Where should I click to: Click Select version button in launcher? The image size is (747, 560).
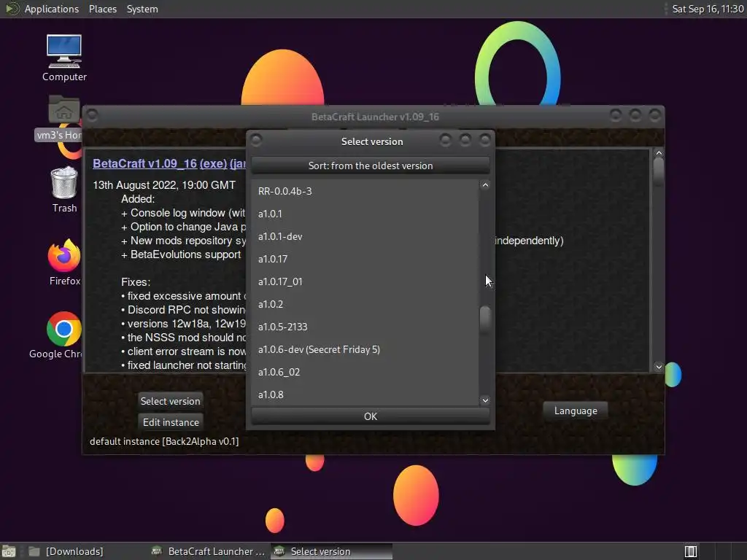click(x=170, y=401)
